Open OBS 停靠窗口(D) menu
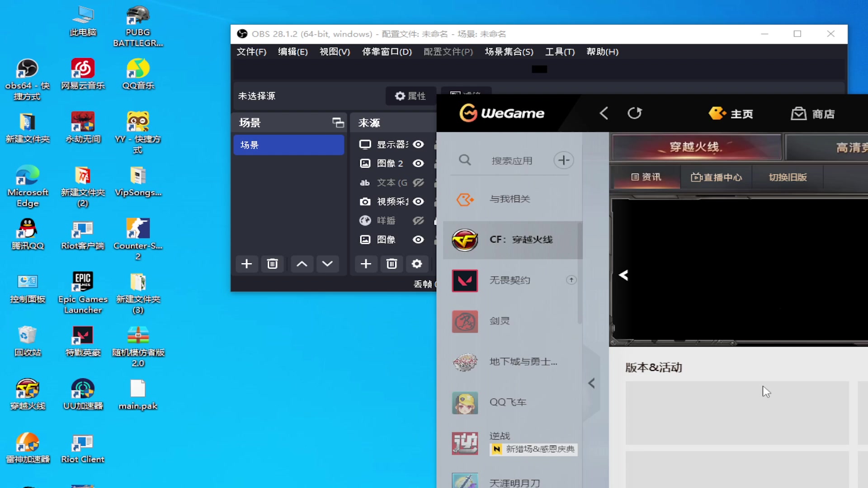This screenshot has width=868, height=488. [x=387, y=52]
